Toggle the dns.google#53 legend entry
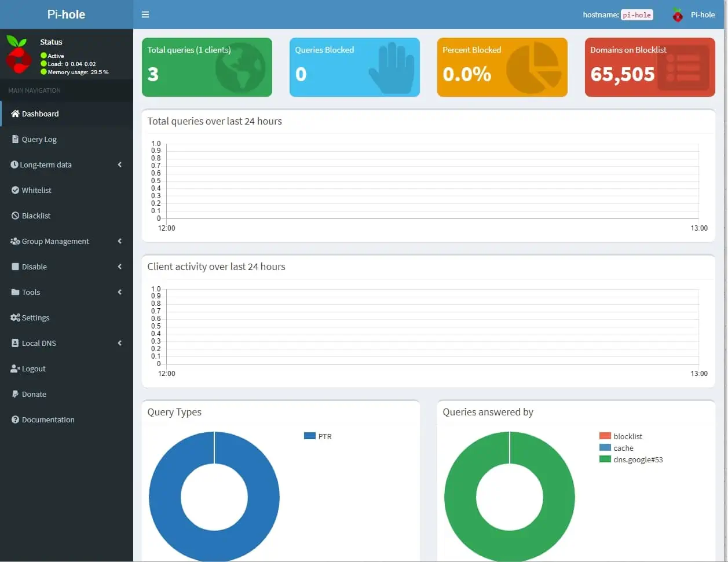 (631, 459)
